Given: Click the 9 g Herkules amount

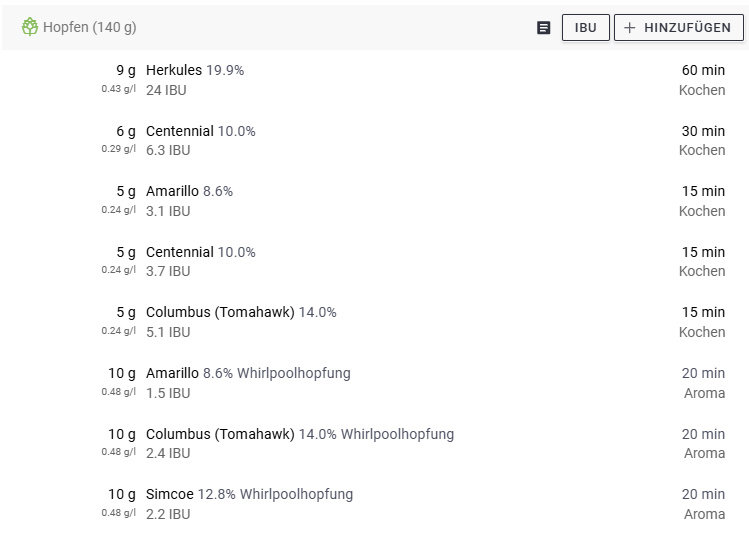Looking at the screenshot, I should 125,71.
